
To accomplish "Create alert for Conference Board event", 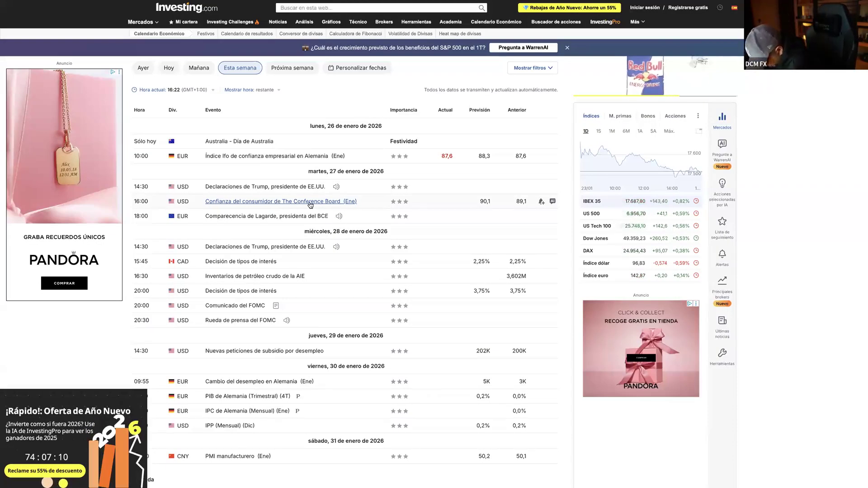I will pos(541,202).
